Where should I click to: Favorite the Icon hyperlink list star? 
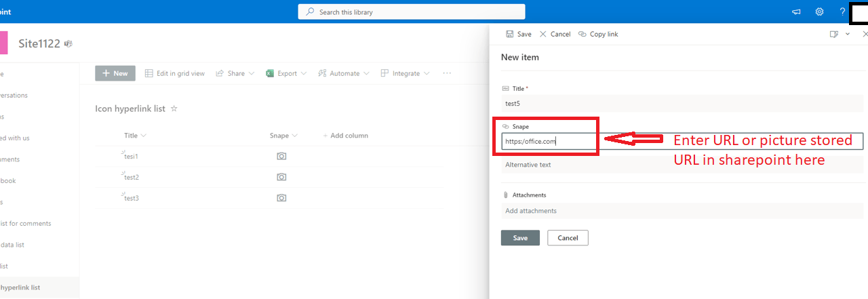(174, 108)
